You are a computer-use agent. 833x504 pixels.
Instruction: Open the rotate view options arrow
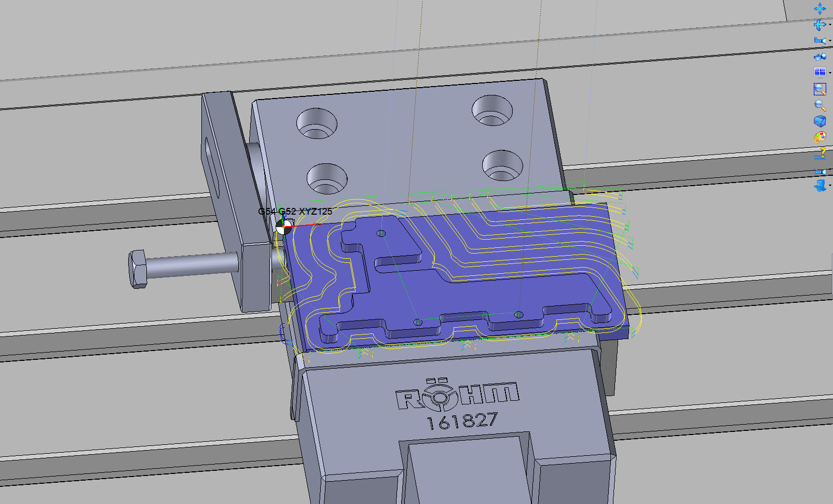830,25
